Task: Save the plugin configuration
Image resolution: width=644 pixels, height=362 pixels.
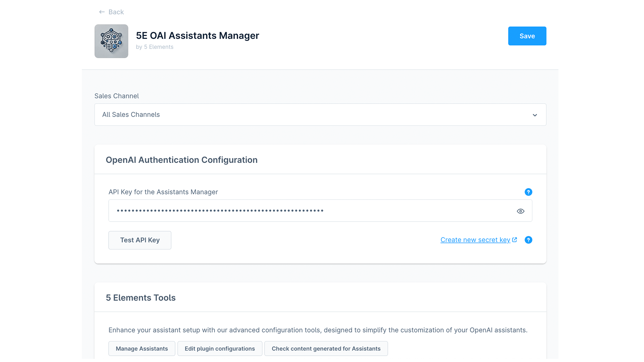Action: pos(527,36)
